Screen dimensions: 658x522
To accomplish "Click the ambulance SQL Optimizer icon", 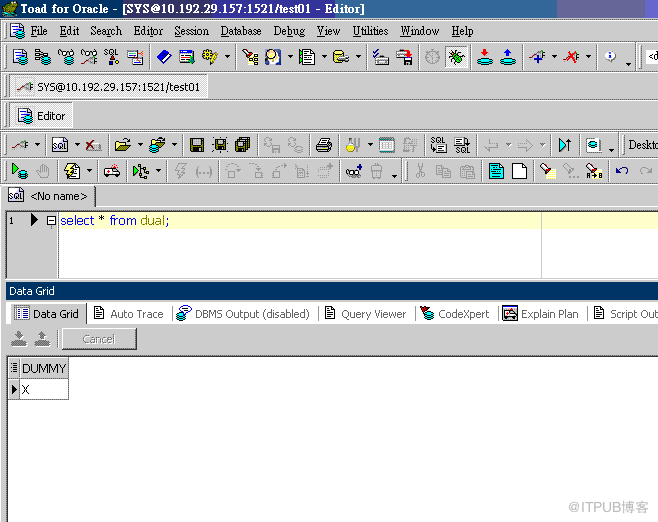I will [112, 171].
